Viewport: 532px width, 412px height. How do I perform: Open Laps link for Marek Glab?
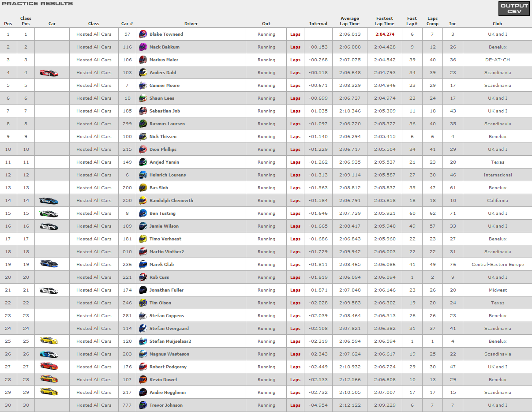(x=295, y=265)
